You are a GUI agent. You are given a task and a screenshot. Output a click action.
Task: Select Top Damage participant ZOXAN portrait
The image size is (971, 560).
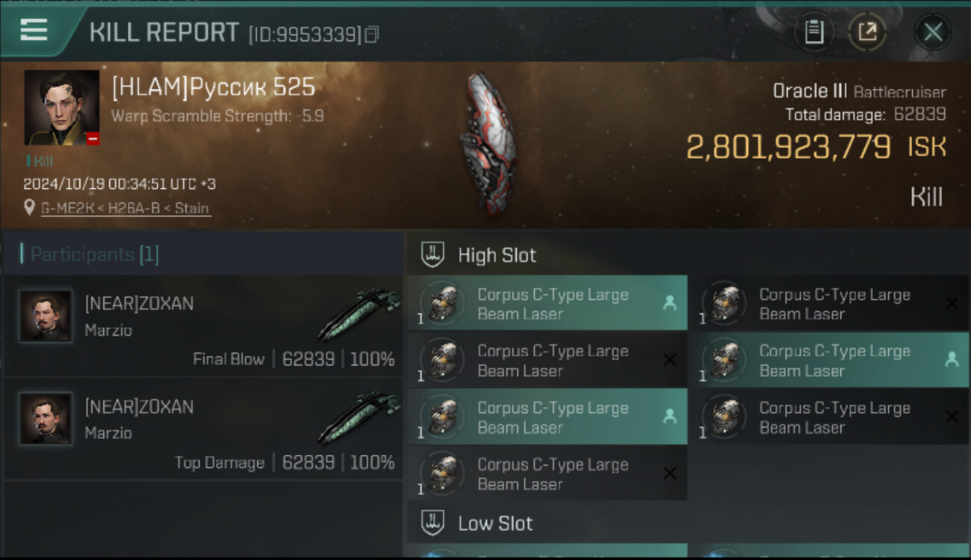point(46,419)
